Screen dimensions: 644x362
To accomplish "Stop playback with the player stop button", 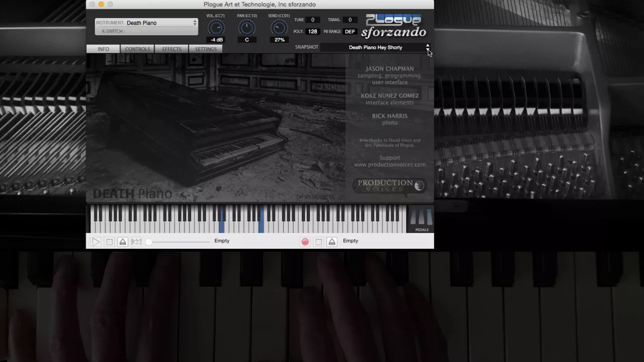I will click(109, 242).
